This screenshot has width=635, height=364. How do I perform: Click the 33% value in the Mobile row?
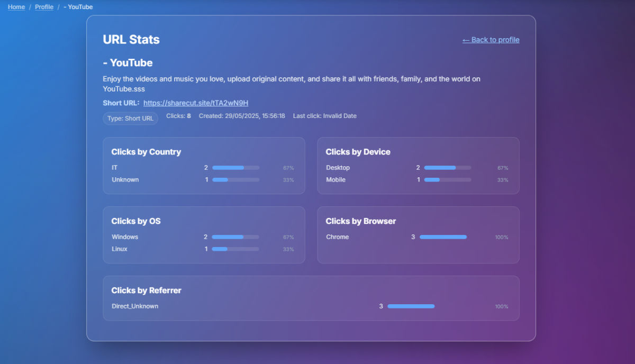coord(503,180)
